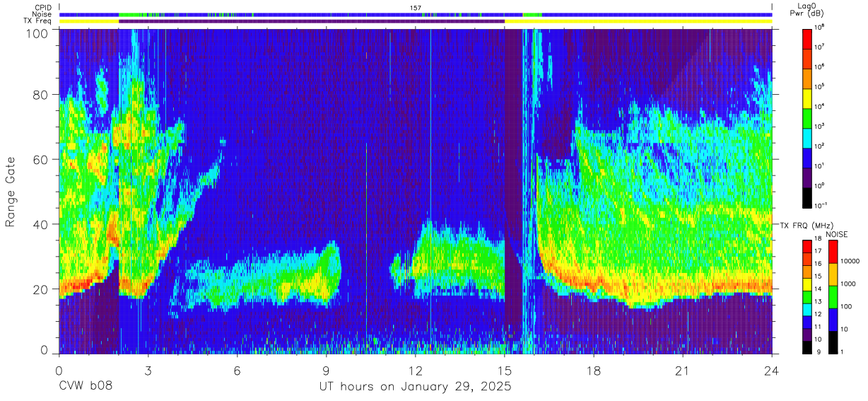Click the Range Gate axis label
The height and width of the screenshot is (401, 868).
pyautogui.click(x=12, y=190)
